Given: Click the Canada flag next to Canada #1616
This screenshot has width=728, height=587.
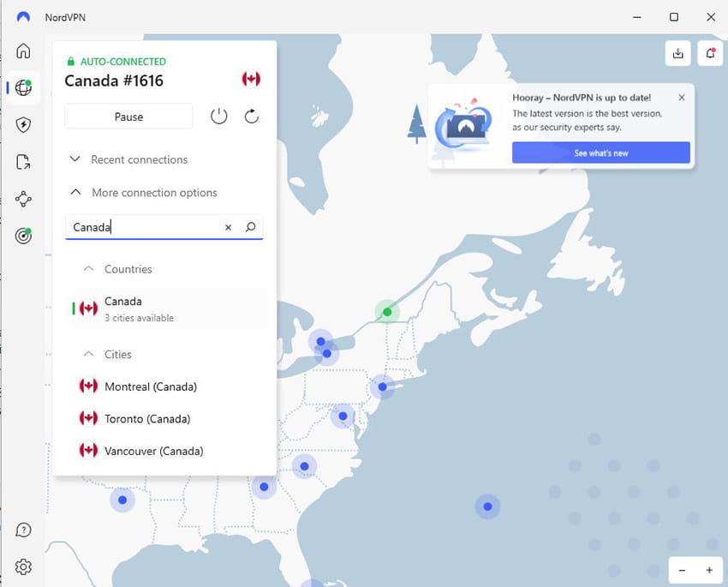Looking at the screenshot, I should (x=251, y=79).
